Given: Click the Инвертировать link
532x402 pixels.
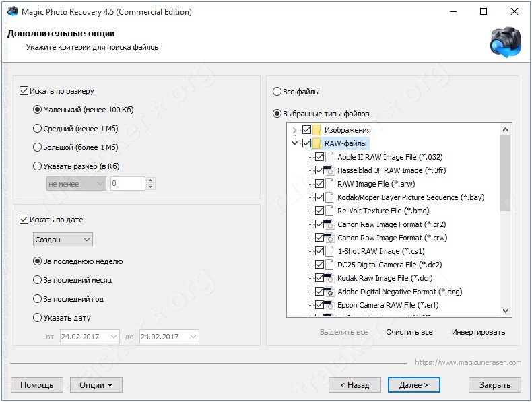Looking at the screenshot, I should point(478,332).
